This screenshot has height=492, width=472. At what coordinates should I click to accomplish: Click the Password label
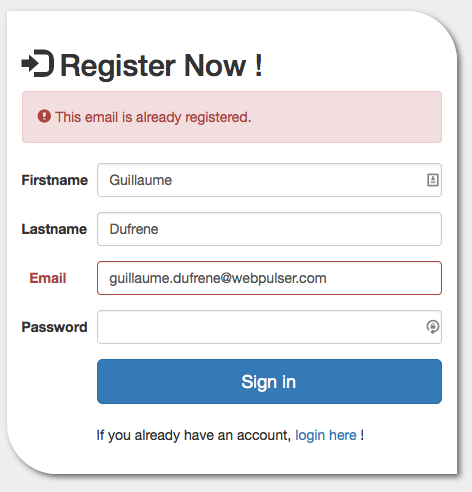[x=54, y=327]
